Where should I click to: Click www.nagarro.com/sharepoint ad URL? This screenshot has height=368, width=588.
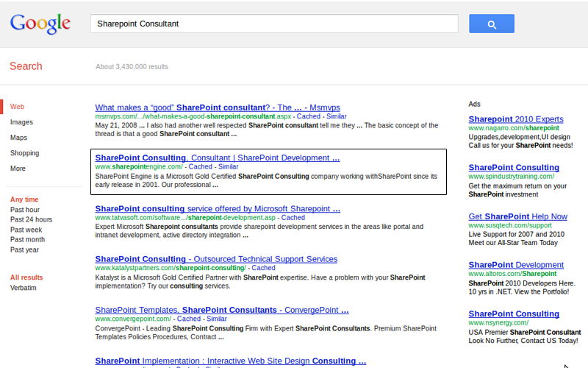(514, 128)
